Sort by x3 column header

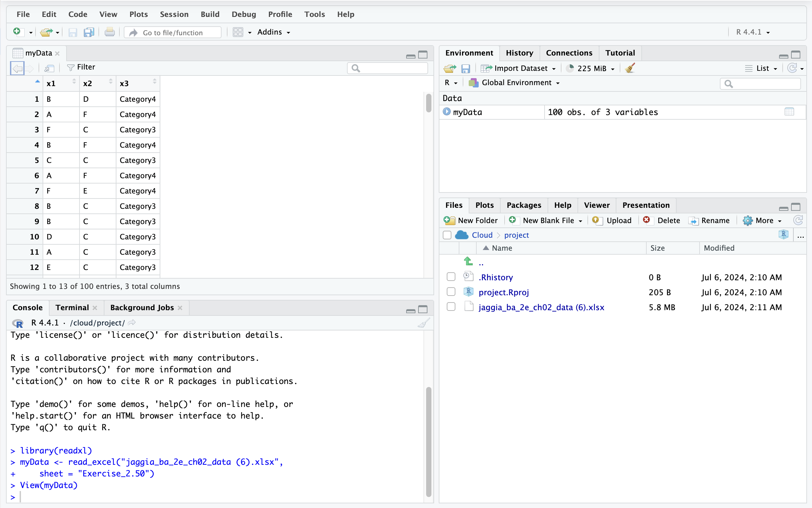138,83
